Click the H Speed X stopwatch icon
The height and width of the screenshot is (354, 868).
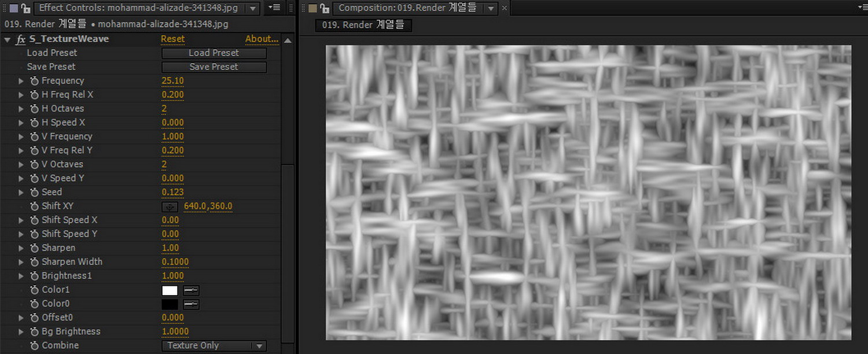[x=34, y=123]
